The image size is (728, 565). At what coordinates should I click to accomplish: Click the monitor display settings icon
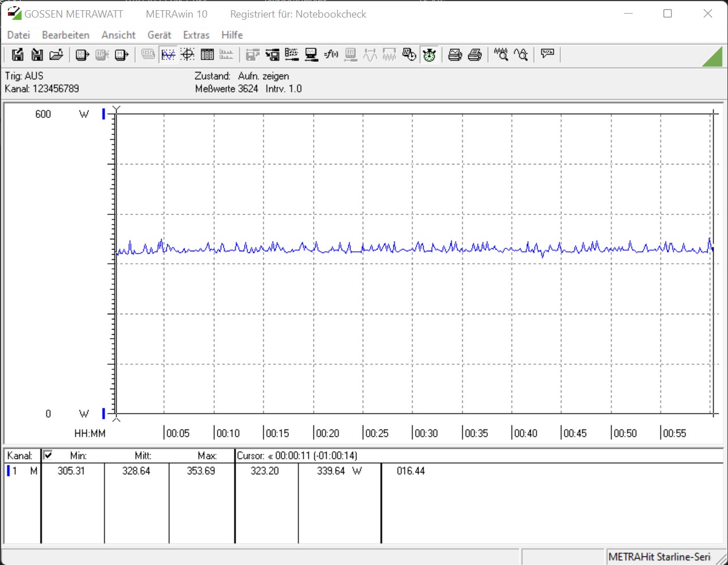pyautogui.click(x=311, y=54)
